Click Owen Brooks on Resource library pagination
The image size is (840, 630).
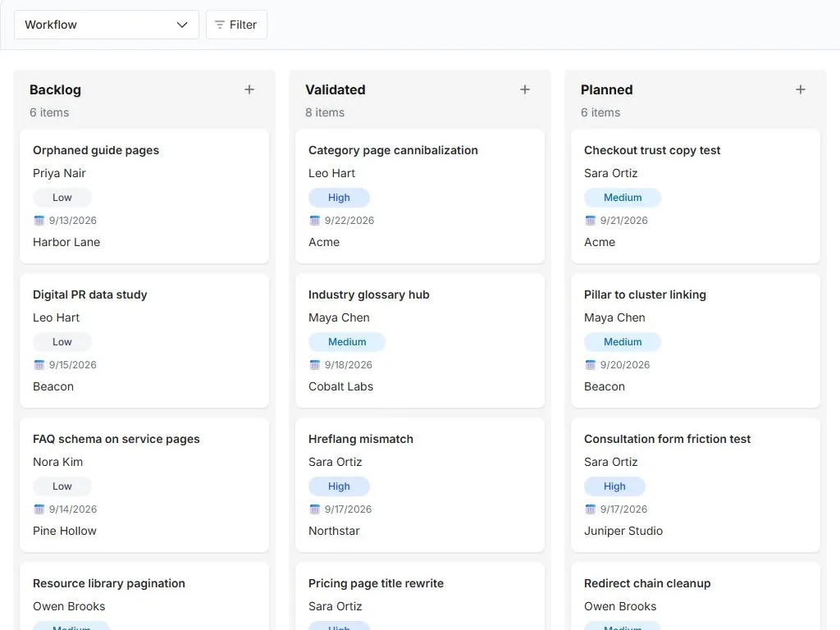[x=69, y=606]
